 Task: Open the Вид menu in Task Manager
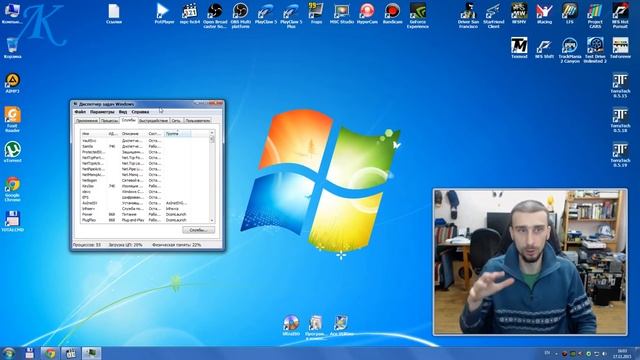(x=123, y=112)
